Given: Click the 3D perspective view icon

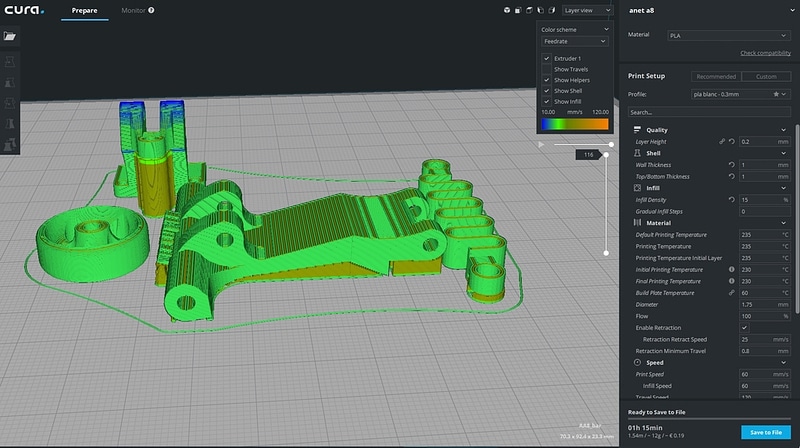Looking at the screenshot, I should (x=507, y=10).
